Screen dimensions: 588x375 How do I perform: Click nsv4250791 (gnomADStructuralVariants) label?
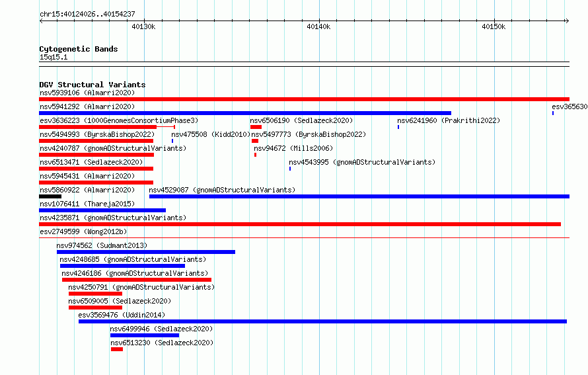(141, 287)
